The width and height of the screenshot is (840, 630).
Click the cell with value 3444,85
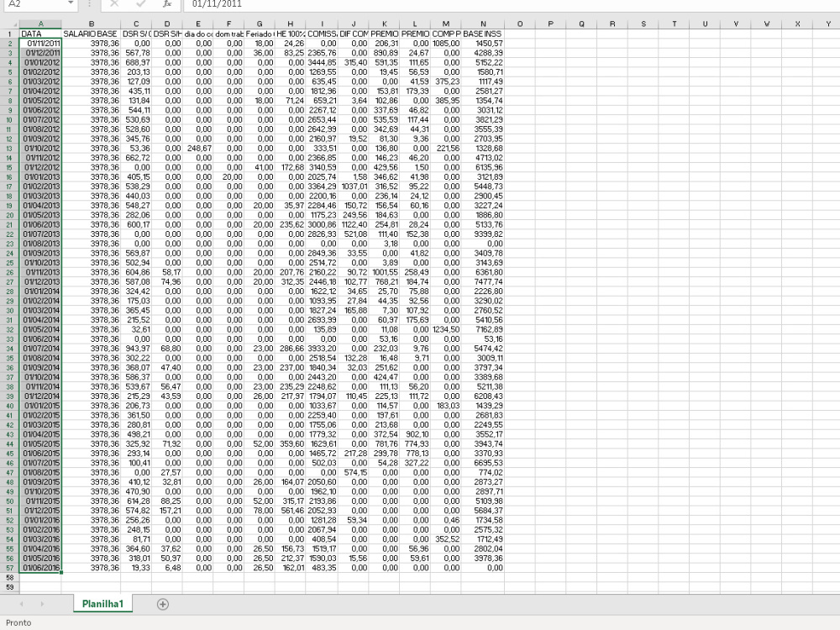pos(322,63)
